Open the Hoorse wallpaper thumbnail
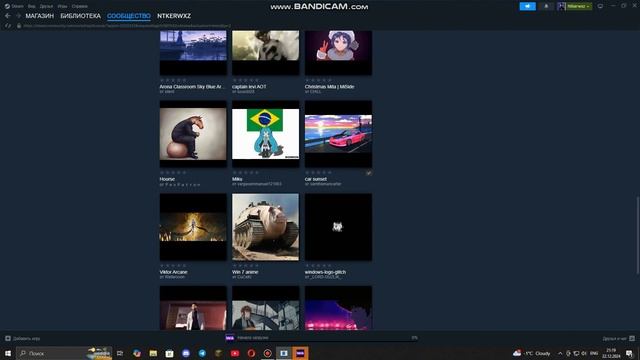 [x=193, y=134]
